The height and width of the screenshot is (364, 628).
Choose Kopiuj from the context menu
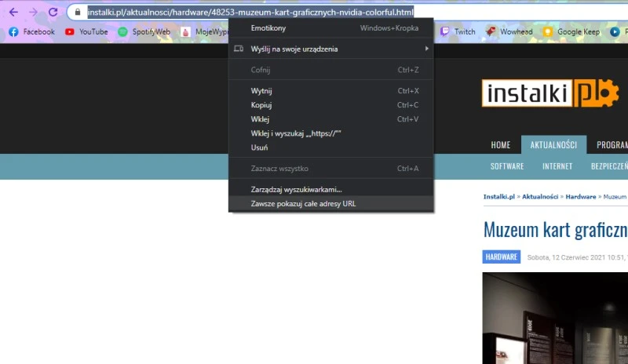click(330, 105)
